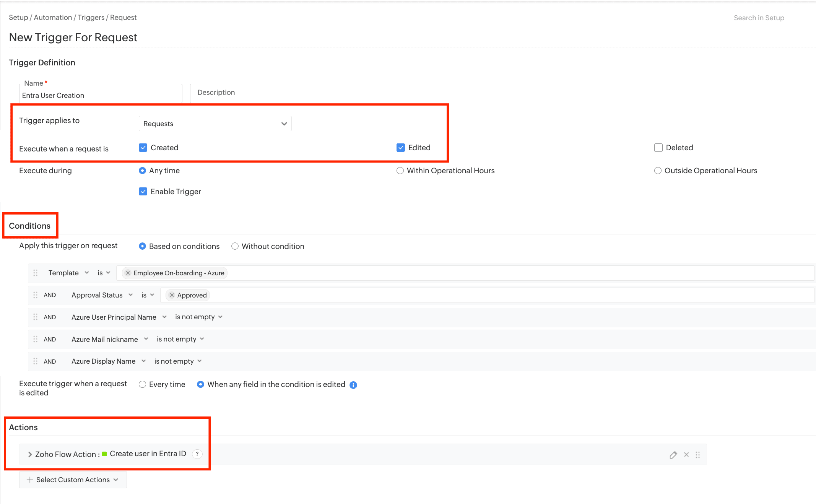The width and height of the screenshot is (816, 504).
Task: Remove the Approved tag from Approval Status
Action: [172, 295]
